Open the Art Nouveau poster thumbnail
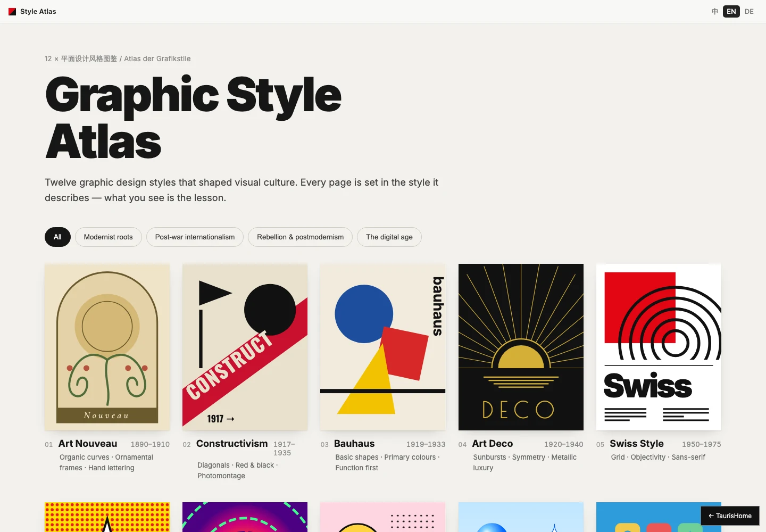Image resolution: width=766 pixels, height=532 pixels. pyautogui.click(x=107, y=347)
